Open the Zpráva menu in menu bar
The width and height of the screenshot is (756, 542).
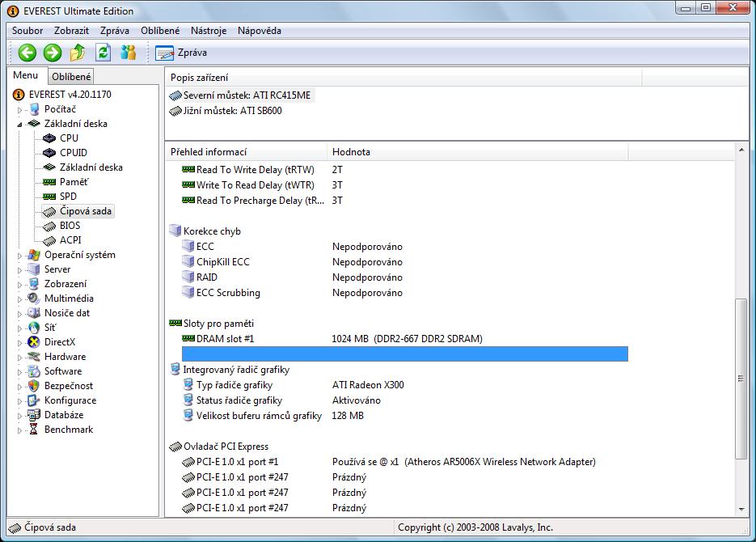point(115,31)
